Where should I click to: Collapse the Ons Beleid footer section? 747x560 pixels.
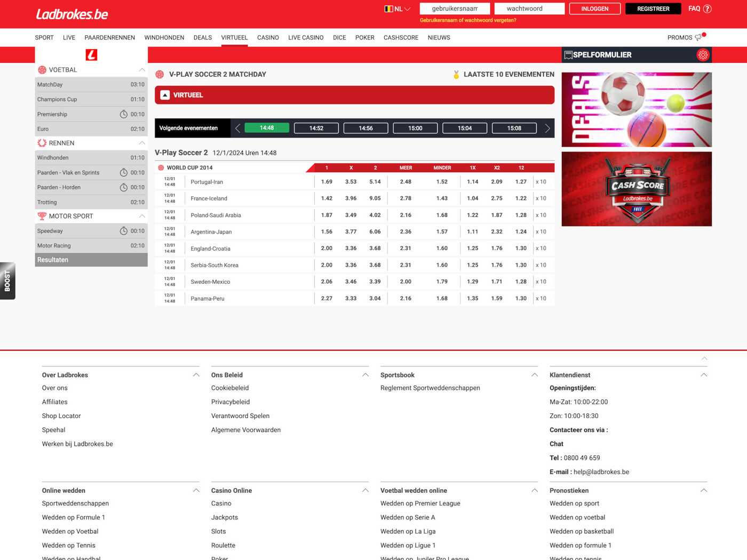pos(365,375)
